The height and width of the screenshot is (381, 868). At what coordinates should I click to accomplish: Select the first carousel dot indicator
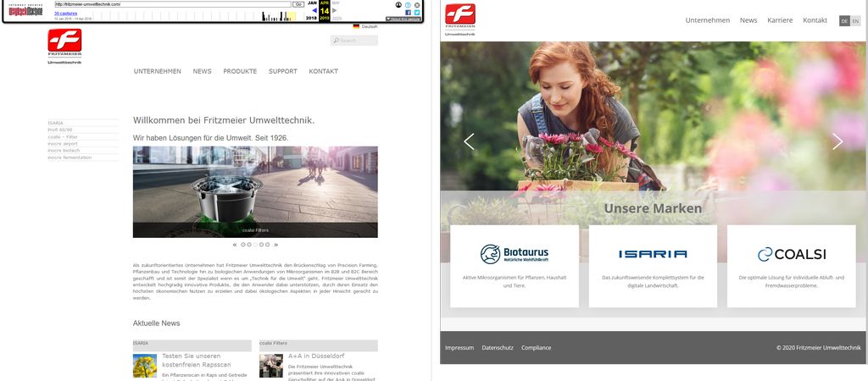[243, 244]
